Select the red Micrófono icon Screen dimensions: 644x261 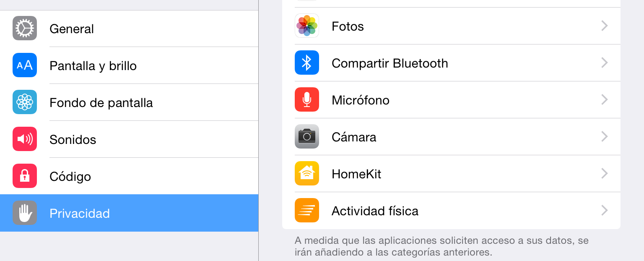pyautogui.click(x=307, y=99)
